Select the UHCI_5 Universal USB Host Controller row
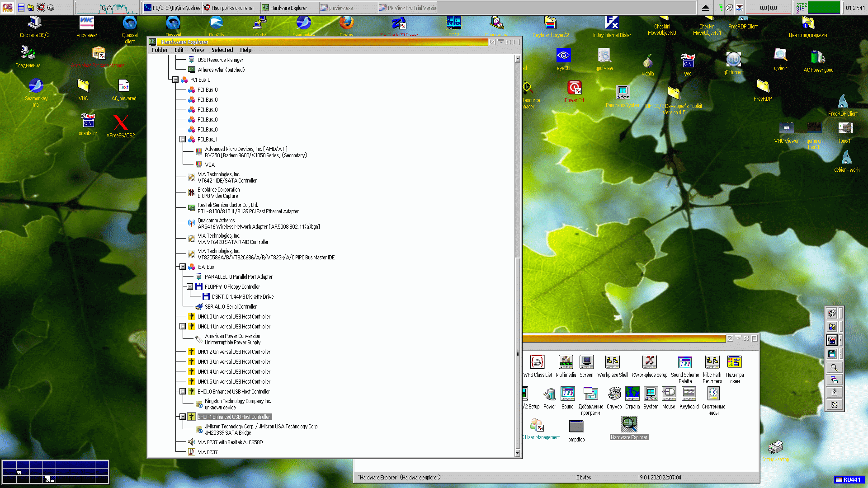The height and width of the screenshot is (488, 868). click(x=234, y=382)
